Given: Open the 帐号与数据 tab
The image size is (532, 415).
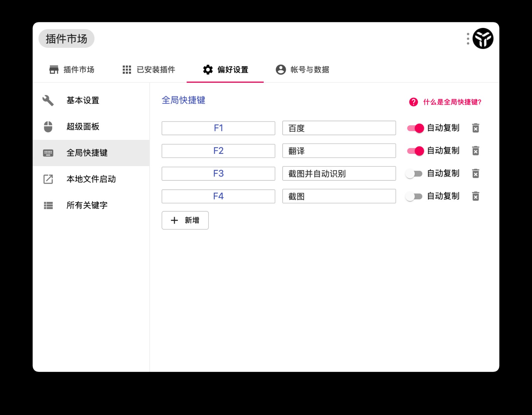Looking at the screenshot, I should pos(302,69).
